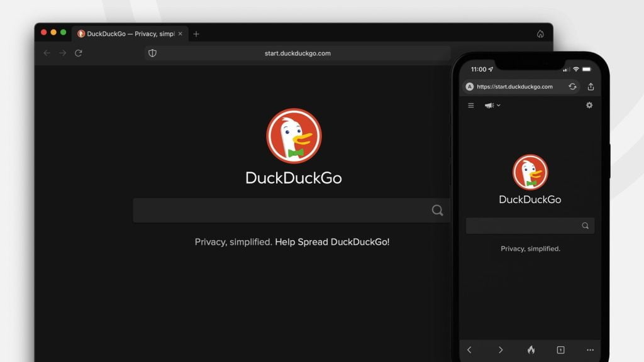Click the Fire button to clear browsing data

(531, 350)
